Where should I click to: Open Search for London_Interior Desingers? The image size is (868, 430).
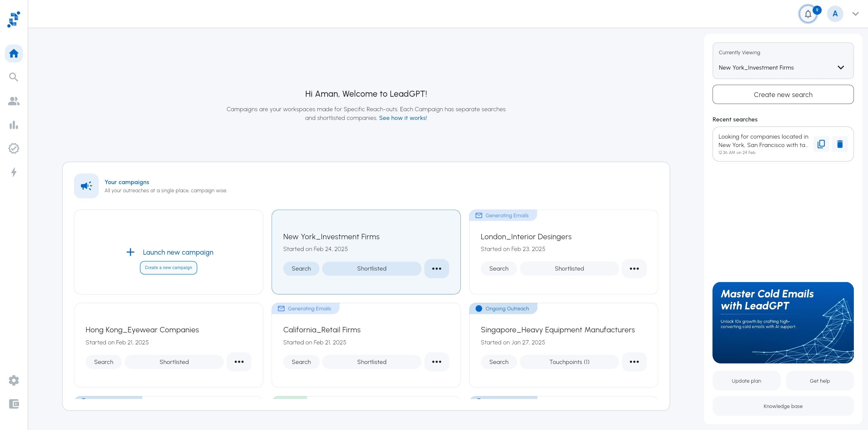click(499, 268)
